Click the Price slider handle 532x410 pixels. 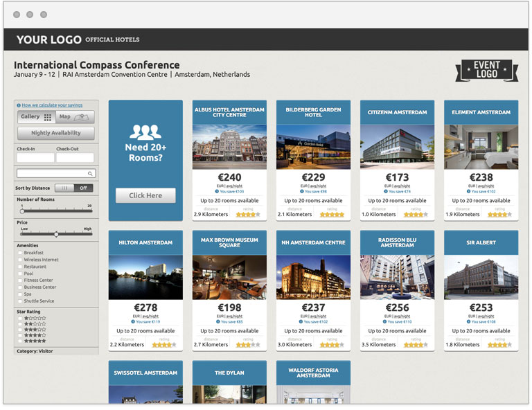point(56,234)
